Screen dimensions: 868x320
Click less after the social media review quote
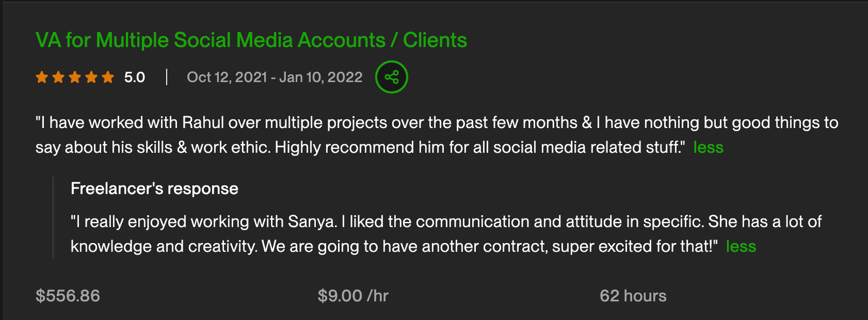(x=708, y=147)
